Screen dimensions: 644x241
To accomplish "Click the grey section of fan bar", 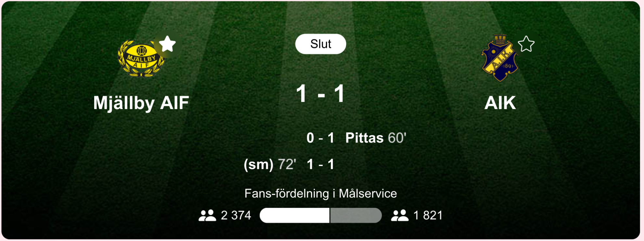I will coord(356,215).
